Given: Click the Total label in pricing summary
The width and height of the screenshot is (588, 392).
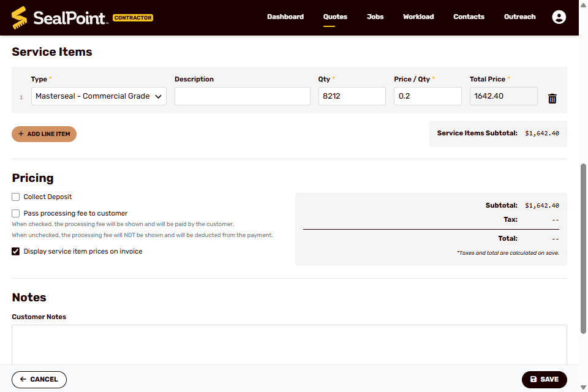Looking at the screenshot, I should [x=508, y=238].
